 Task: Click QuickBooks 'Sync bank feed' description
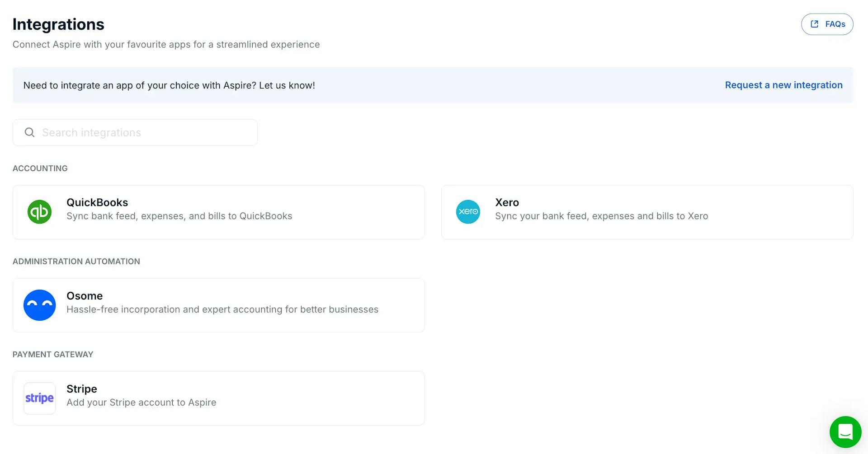coord(179,216)
